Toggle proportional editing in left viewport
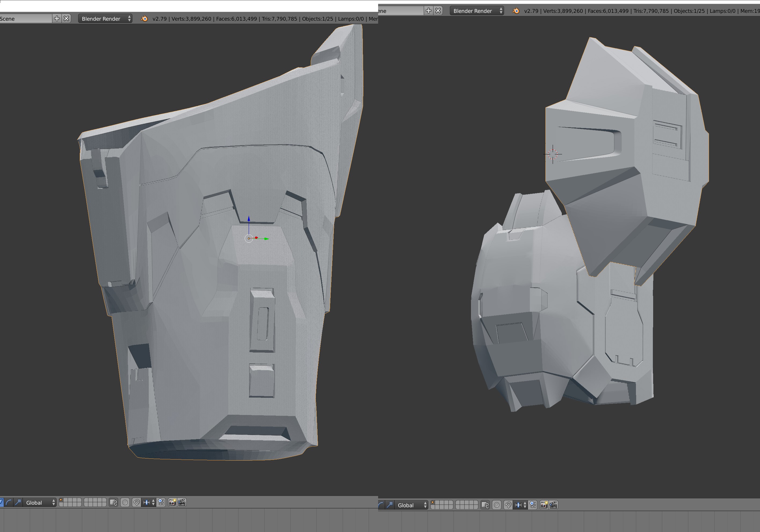This screenshot has height=532, width=760. (x=125, y=502)
